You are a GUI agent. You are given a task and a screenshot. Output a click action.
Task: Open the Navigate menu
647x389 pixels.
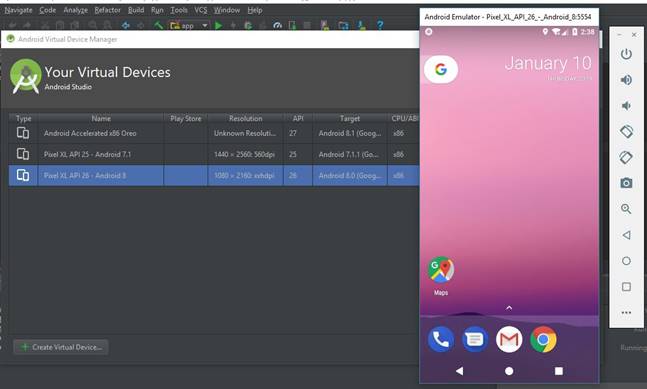18,10
